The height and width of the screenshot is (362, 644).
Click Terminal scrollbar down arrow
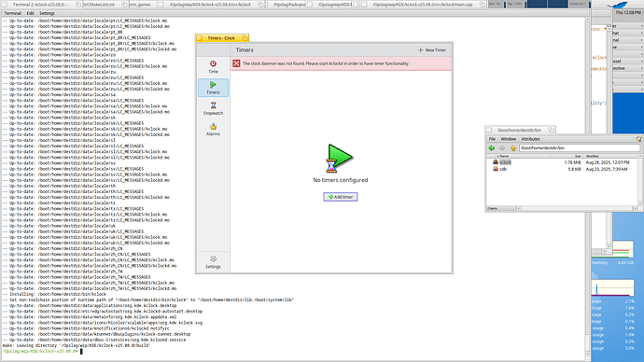pyautogui.click(x=587, y=354)
